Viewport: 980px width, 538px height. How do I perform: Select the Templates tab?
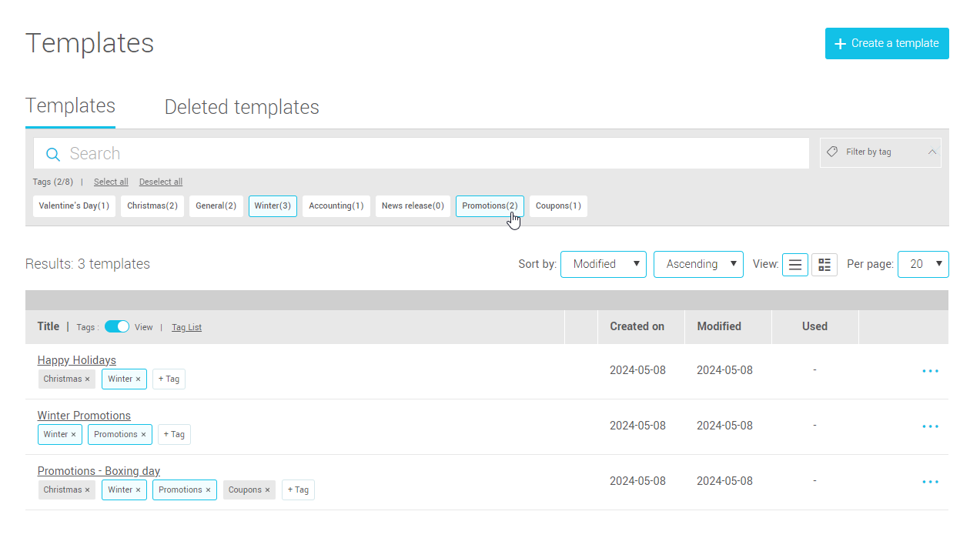pos(70,106)
